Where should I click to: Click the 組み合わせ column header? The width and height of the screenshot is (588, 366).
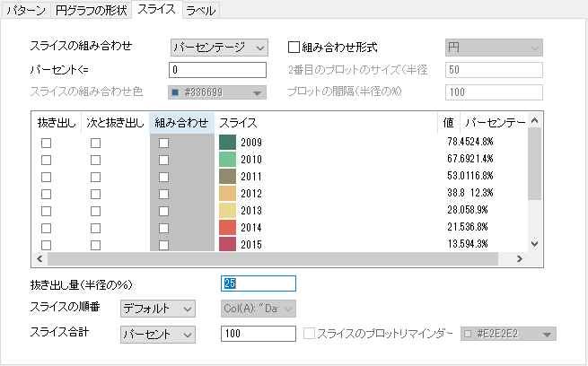182,123
